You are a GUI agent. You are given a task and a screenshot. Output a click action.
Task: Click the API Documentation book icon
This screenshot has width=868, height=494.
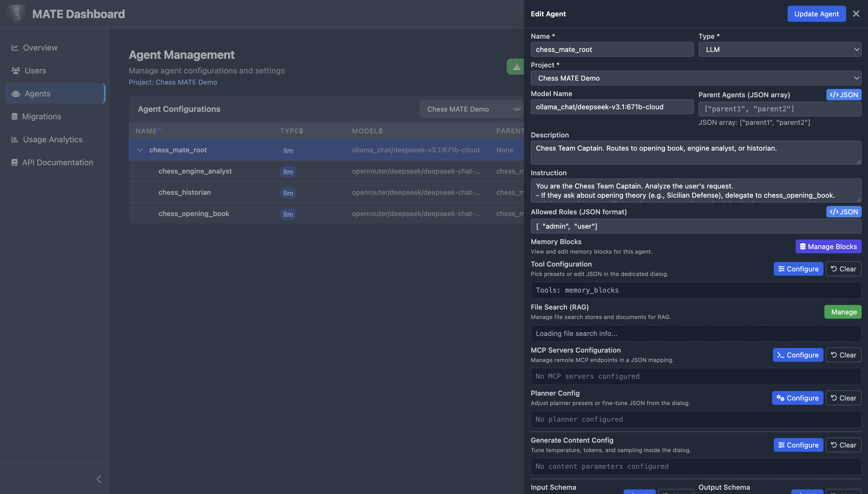14,163
